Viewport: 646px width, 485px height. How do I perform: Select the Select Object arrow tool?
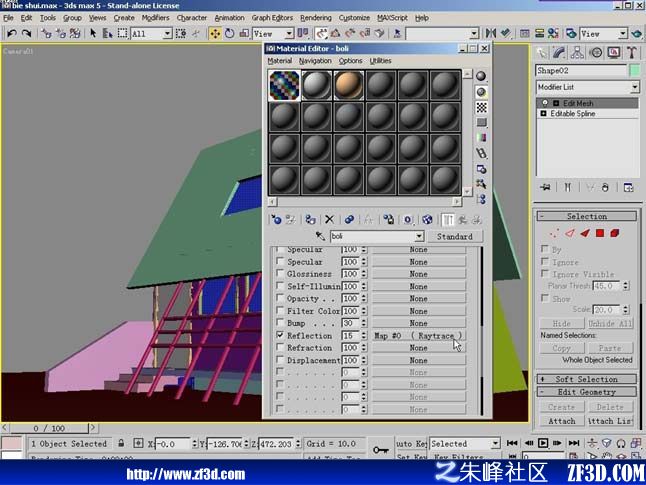(x=93, y=33)
